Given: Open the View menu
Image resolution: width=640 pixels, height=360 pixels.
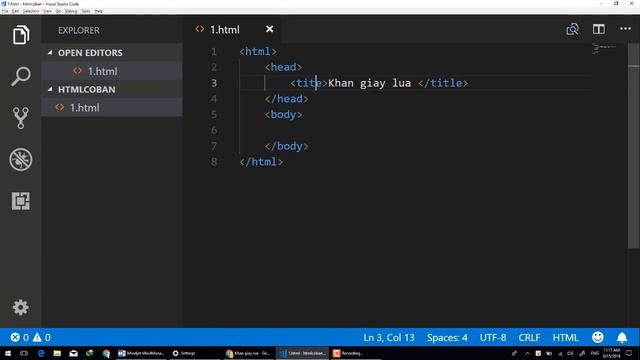Looking at the screenshot, I should coord(48,11).
